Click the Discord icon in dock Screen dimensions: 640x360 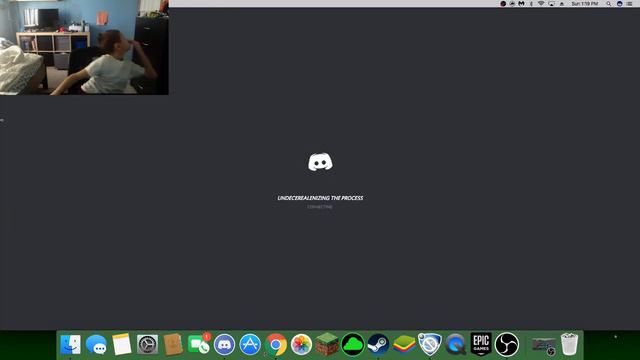(x=224, y=344)
